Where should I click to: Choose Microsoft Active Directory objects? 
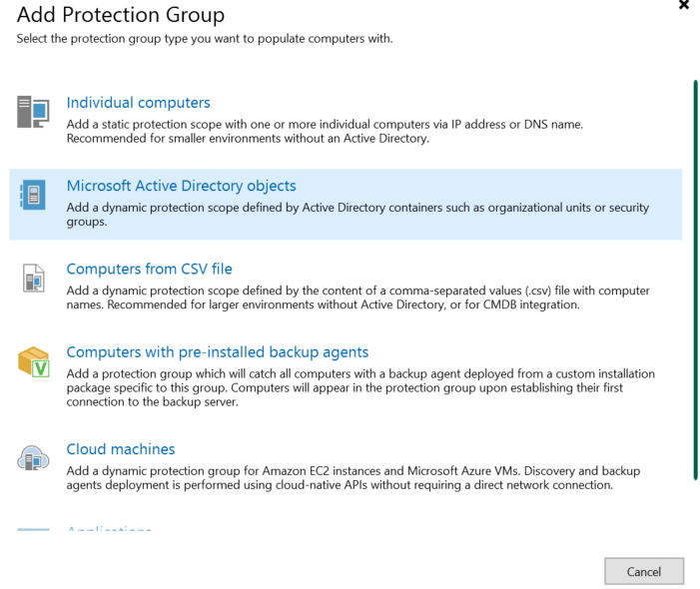point(182,186)
